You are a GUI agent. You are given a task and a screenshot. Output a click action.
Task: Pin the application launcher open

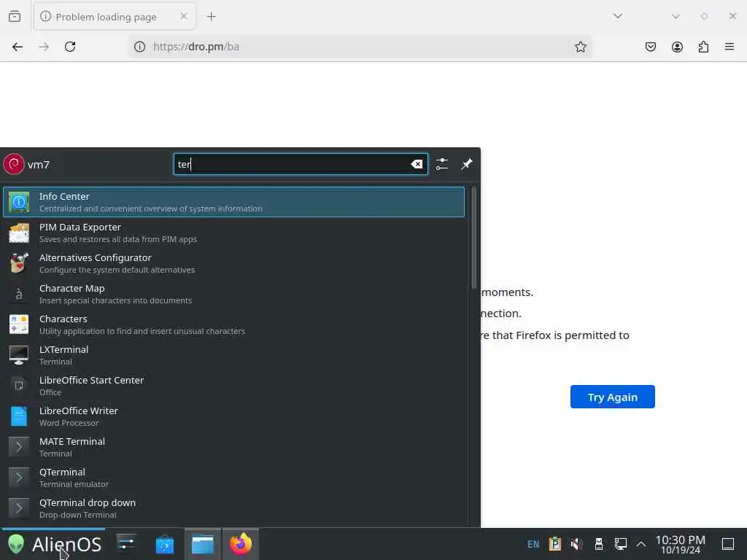(x=466, y=164)
